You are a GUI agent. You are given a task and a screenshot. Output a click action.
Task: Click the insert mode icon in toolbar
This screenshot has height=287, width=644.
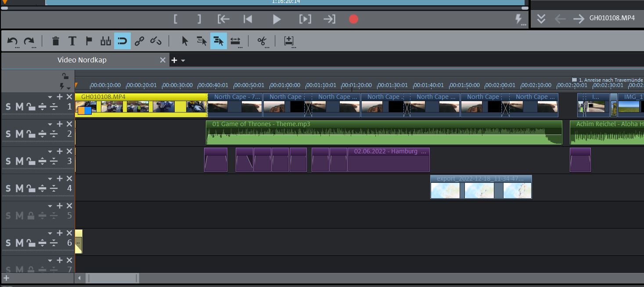pyautogui.click(x=289, y=41)
